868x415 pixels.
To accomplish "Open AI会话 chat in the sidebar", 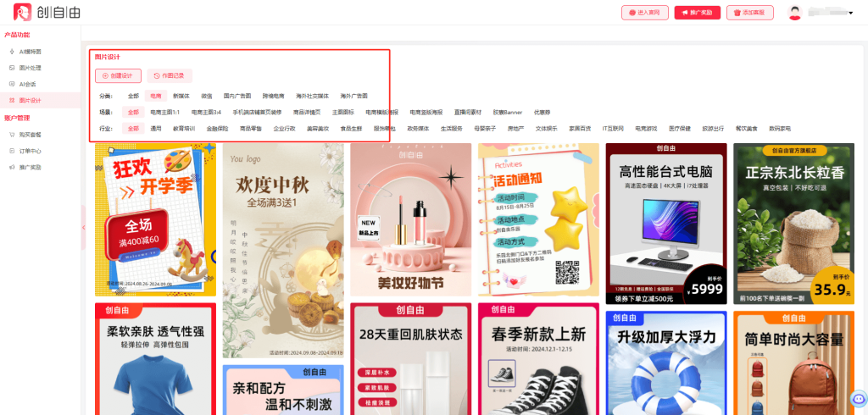I will 27,84.
